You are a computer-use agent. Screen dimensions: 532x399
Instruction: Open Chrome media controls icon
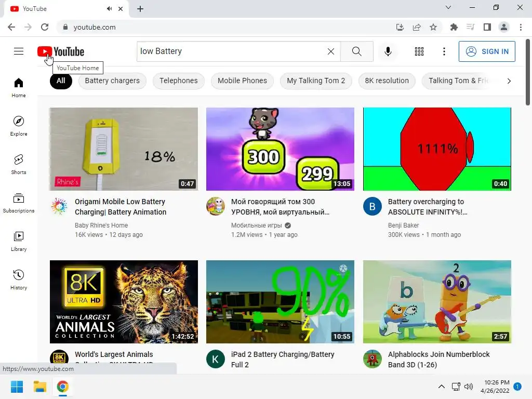pos(470,27)
